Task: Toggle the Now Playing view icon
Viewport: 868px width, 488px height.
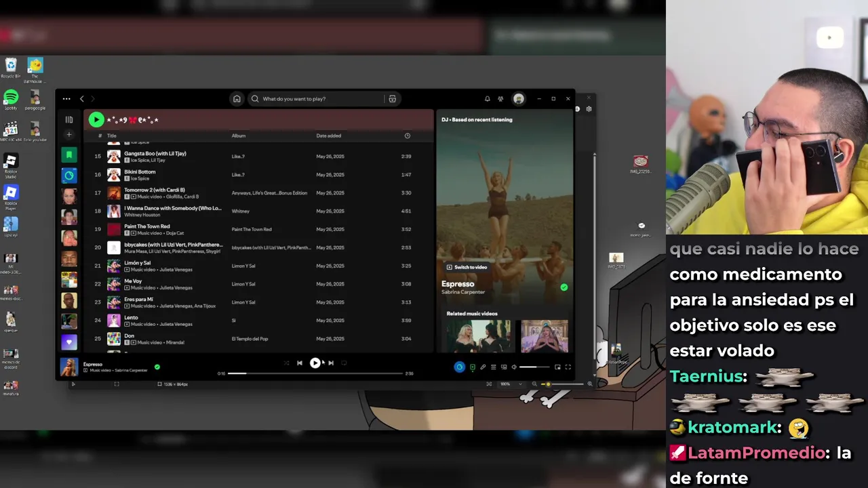Action: pos(473,367)
